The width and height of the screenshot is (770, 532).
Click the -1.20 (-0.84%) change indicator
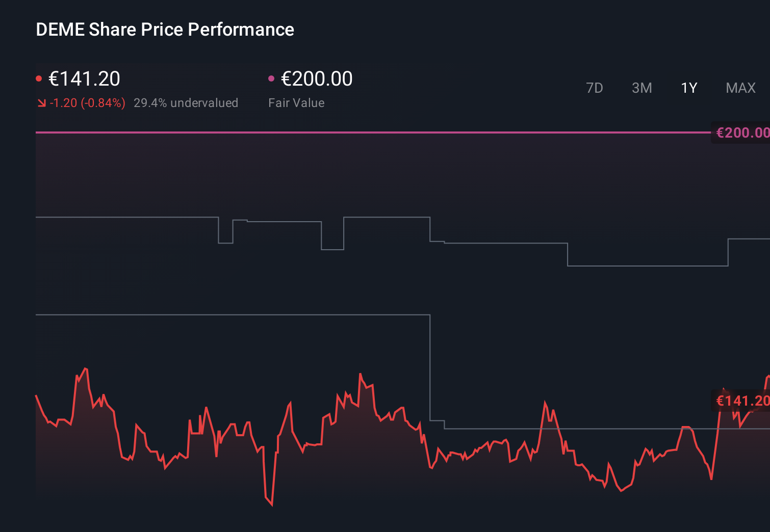click(88, 103)
